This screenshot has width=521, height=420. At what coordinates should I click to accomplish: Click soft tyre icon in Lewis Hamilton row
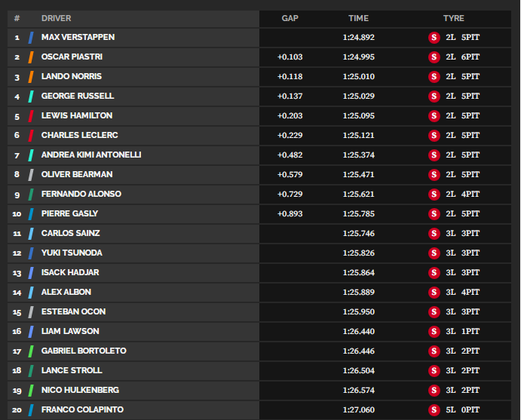pyautogui.click(x=434, y=116)
